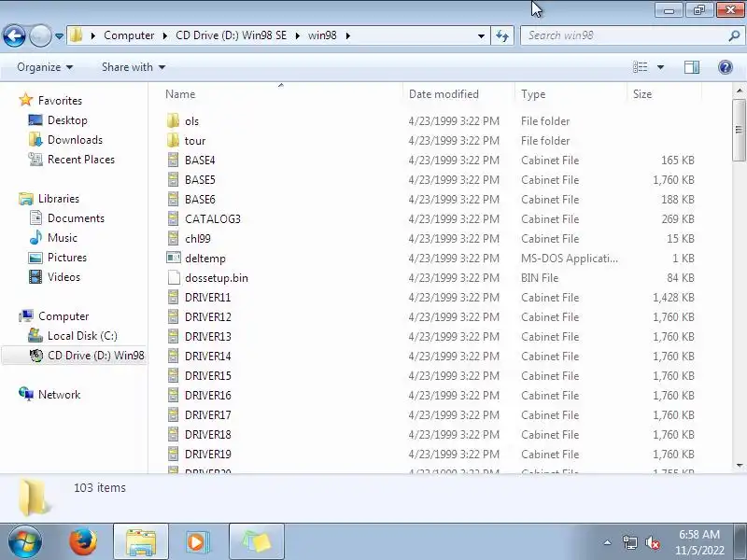Viewport: 747px width, 560px height.
Task: Select the DRIVER11 cabinet file icon
Action: [x=174, y=297]
